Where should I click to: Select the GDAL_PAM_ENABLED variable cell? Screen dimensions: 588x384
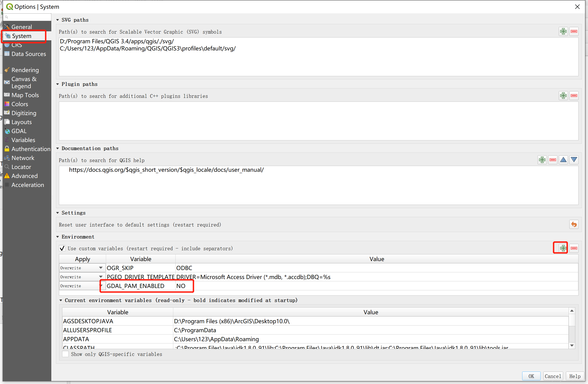click(141, 286)
